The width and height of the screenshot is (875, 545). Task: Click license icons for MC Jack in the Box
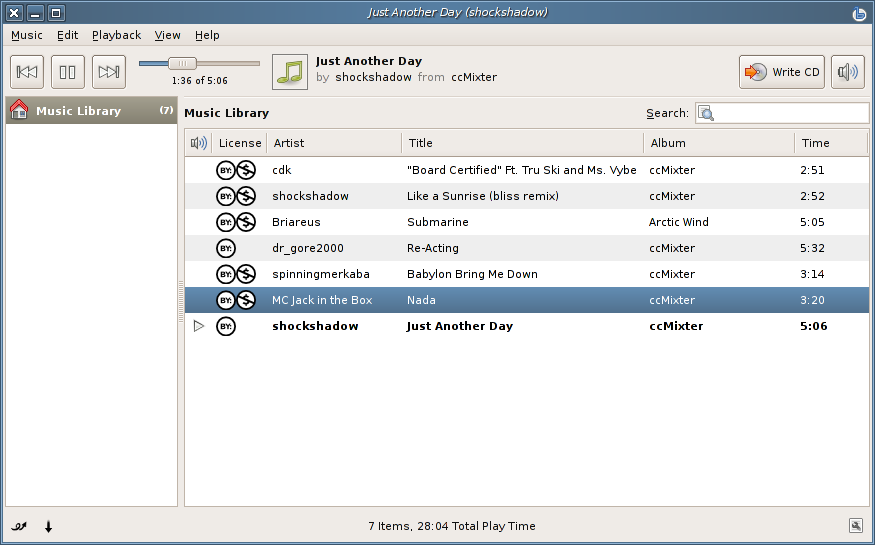(x=236, y=300)
